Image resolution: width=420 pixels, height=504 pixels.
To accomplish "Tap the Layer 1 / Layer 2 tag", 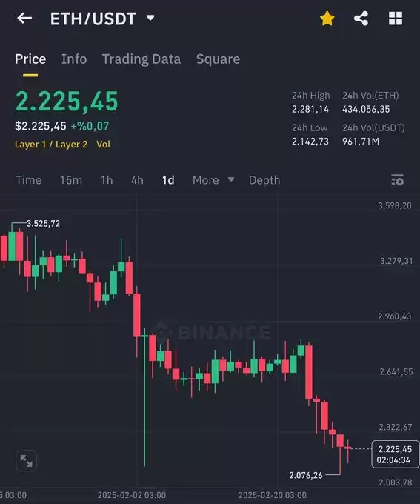I will point(51,145).
